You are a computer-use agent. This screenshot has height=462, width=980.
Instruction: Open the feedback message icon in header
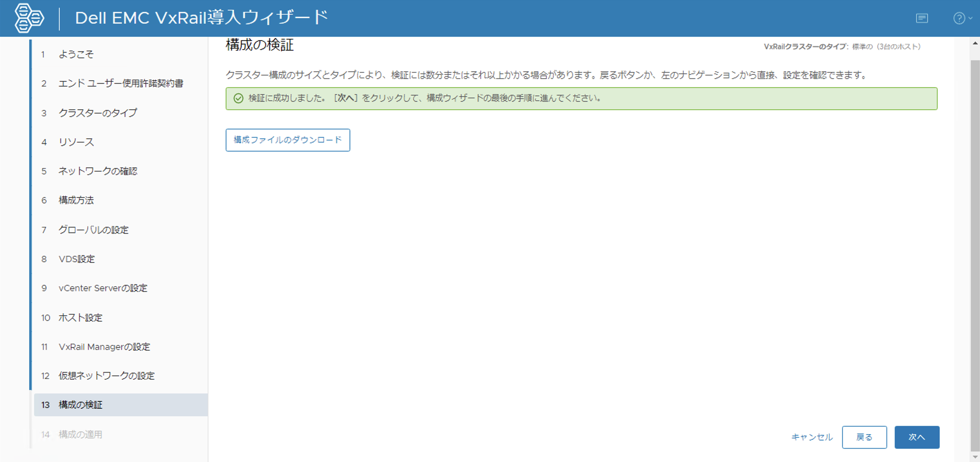(922, 18)
